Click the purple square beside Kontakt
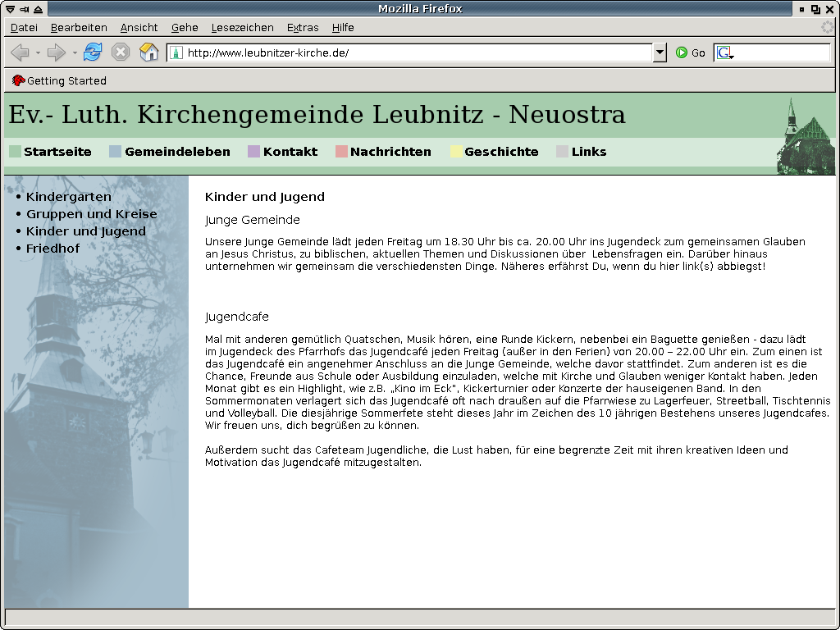The height and width of the screenshot is (630, 840). [x=254, y=152]
